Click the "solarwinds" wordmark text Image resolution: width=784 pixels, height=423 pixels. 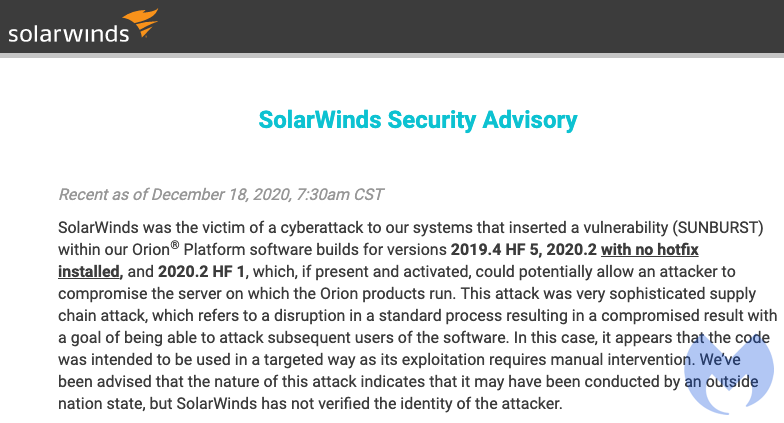pos(68,34)
